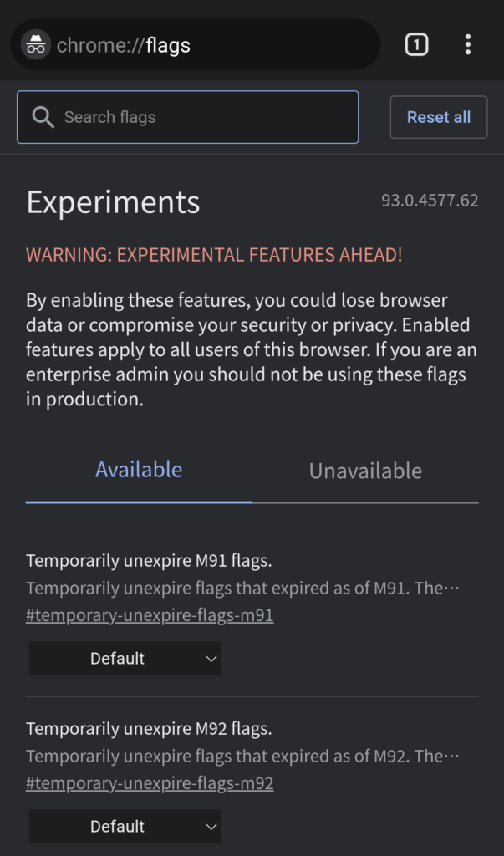Open #temporary-unexpire-flags-m91 link
The width and height of the screenshot is (504, 856).
pos(150,615)
